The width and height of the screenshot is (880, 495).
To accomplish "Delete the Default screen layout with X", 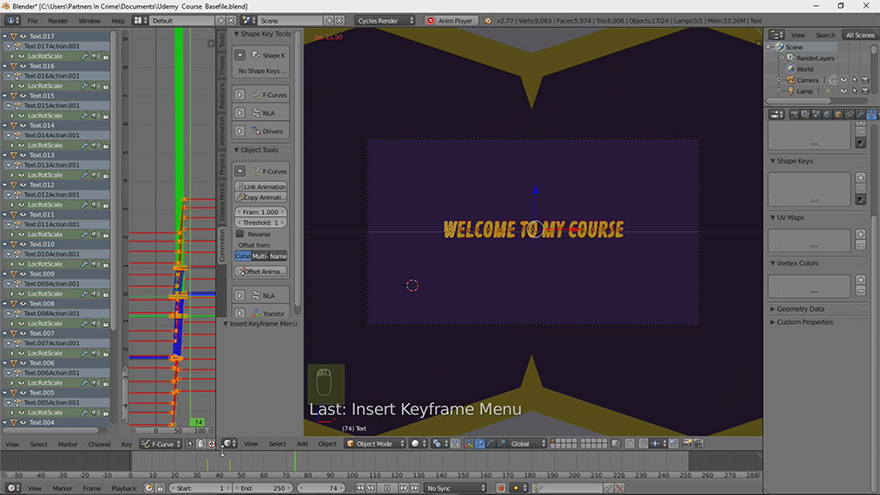I will coord(231,21).
